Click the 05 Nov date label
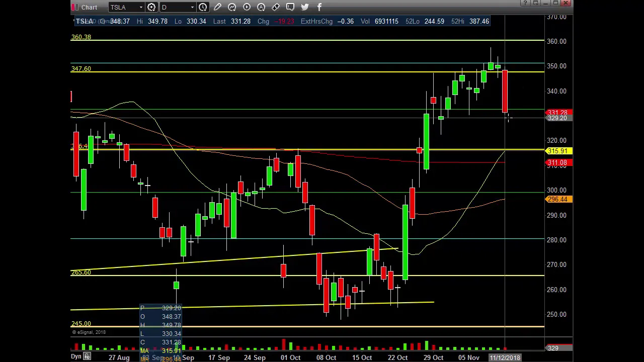The image size is (644, 362). click(469, 357)
